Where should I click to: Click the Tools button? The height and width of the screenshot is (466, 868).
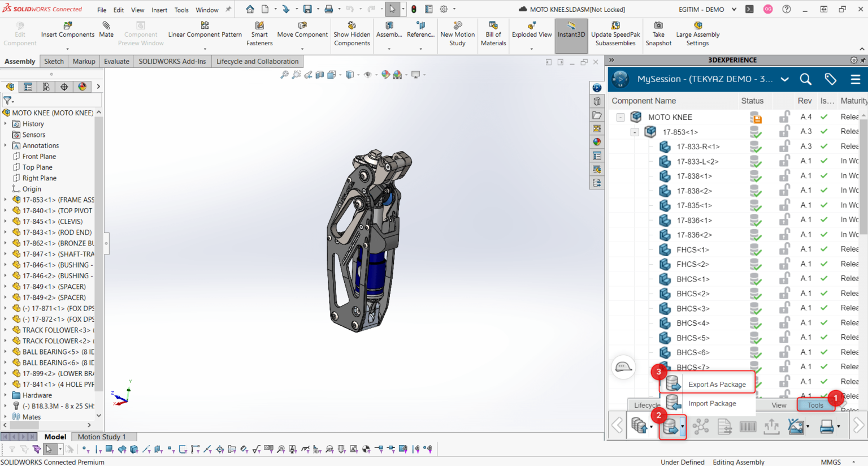(x=815, y=405)
